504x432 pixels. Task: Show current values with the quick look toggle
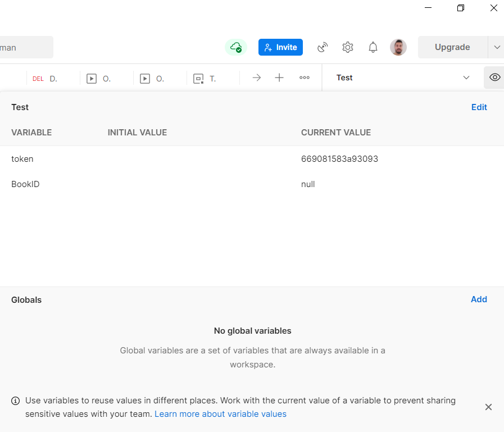[494, 78]
